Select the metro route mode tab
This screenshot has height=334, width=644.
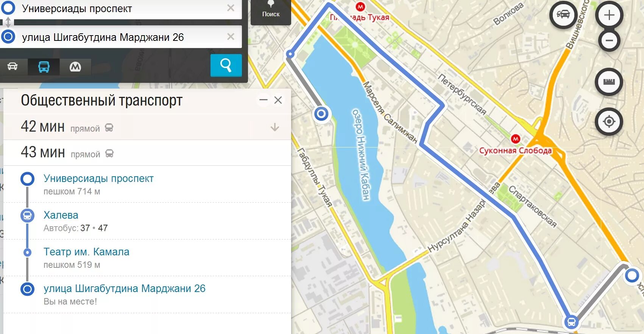coord(75,67)
